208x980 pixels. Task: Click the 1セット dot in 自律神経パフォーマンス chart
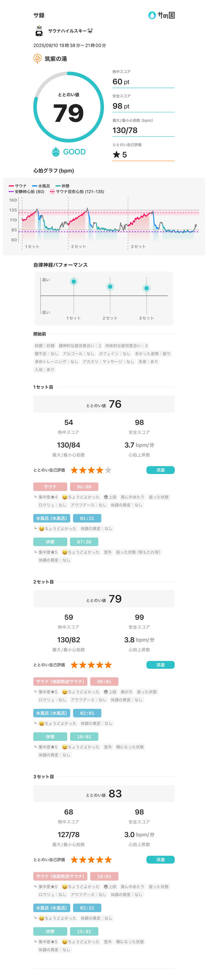point(74,282)
